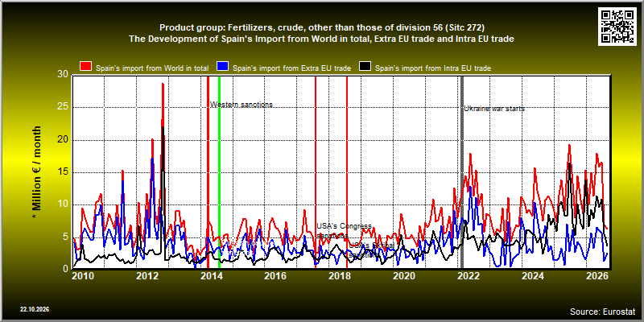Click the "Million € / month" y-axis title
Screen dimensions: 644x322
tap(36, 172)
